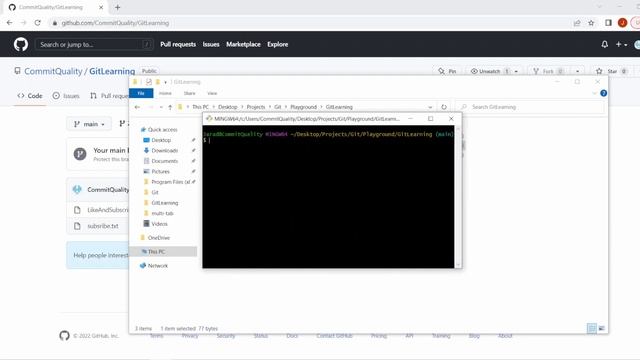
Task: Switch Explorer to details view icon
Action: pyautogui.click(x=591, y=328)
